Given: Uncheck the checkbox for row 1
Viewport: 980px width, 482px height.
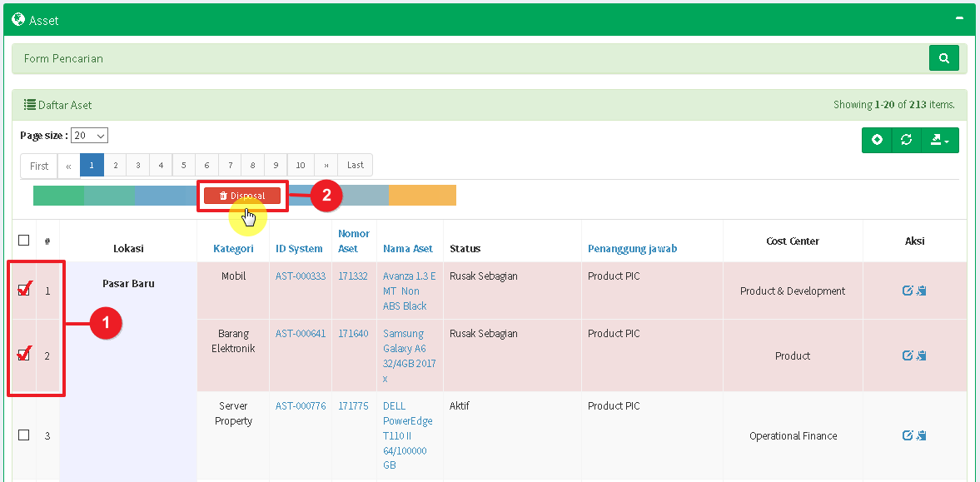Looking at the screenshot, I should click(24, 290).
